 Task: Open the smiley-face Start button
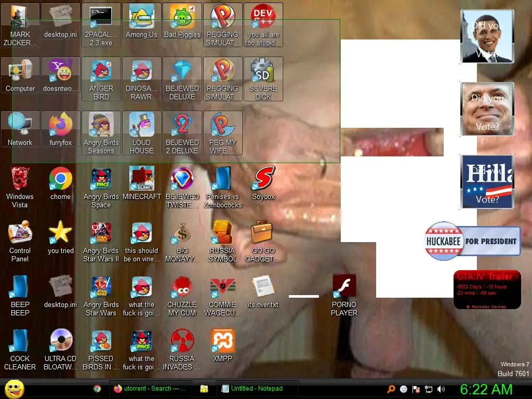14,389
